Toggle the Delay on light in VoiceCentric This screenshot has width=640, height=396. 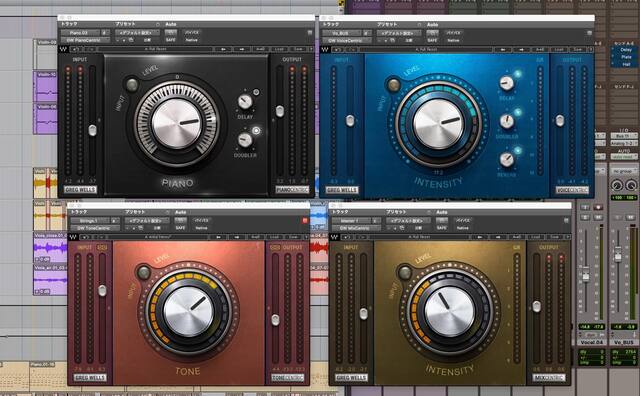click(518, 74)
